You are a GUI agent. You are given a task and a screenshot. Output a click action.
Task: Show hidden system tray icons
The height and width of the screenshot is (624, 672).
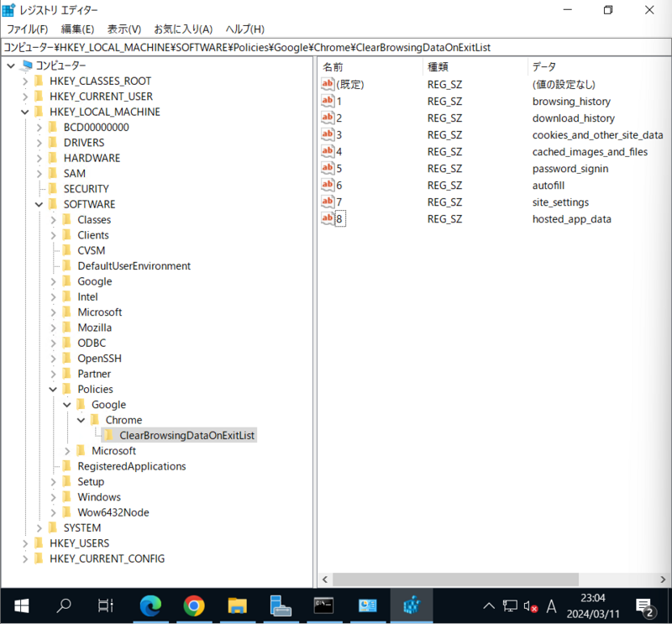point(489,606)
